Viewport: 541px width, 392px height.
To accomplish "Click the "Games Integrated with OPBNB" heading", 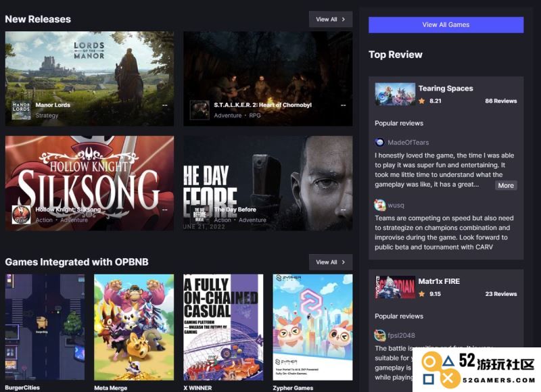I will point(76,262).
